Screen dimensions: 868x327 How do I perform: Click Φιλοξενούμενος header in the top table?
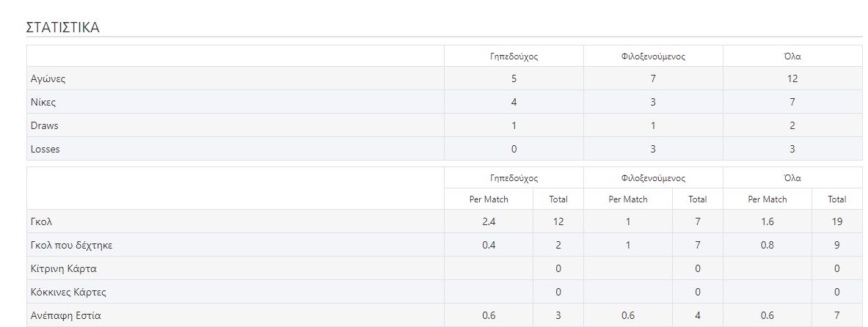[x=653, y=56]
